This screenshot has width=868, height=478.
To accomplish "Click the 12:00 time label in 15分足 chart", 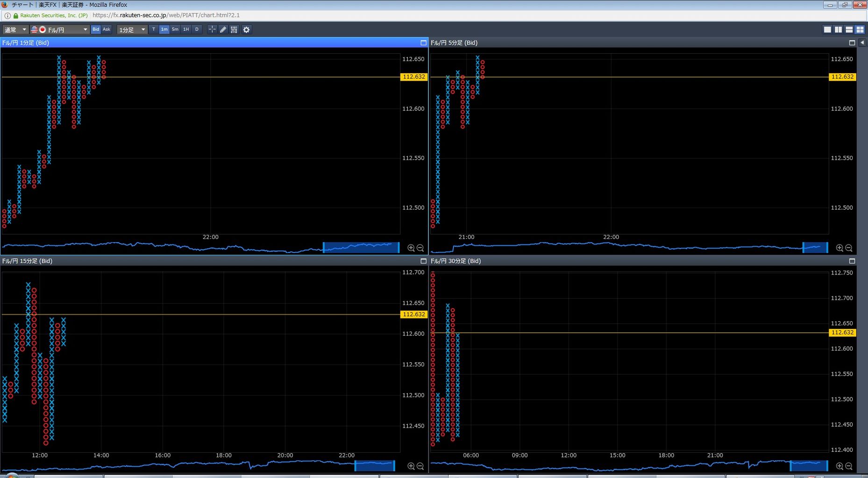I will (x=40, y=455).
